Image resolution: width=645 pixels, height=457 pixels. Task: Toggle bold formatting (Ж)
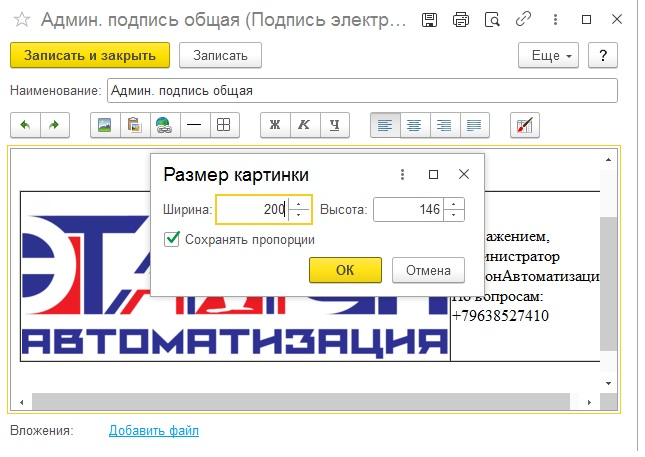pos(274,125)
